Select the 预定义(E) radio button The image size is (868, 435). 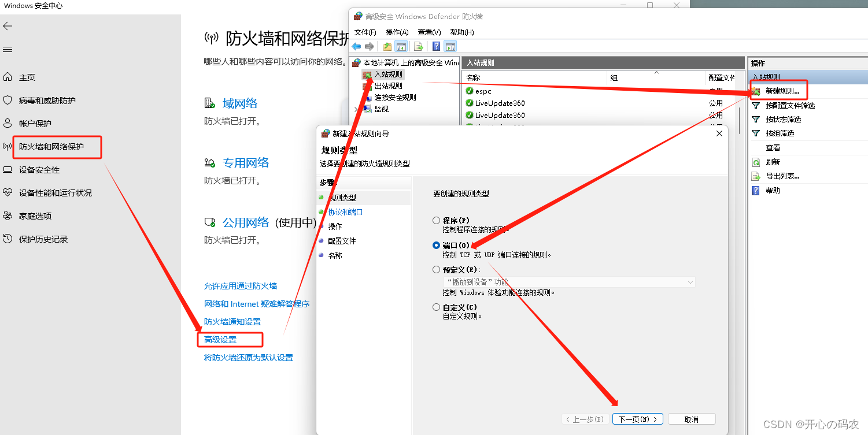point(436,269)
